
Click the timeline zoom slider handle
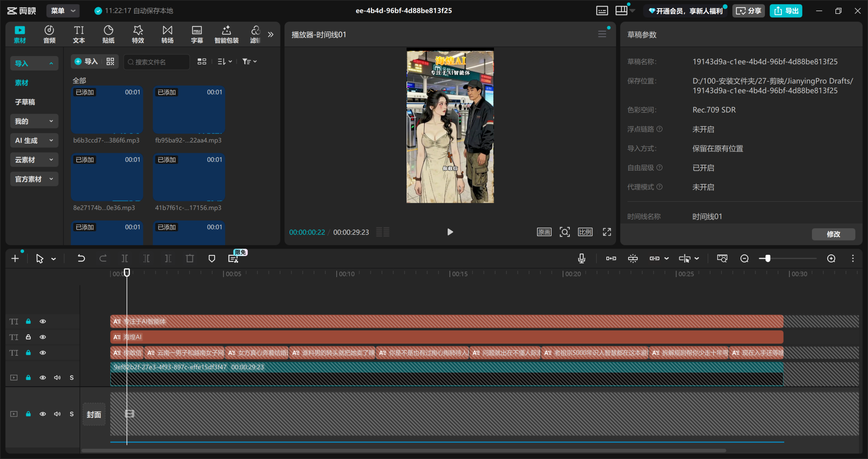pyautogui.click(x=768, y=259)
